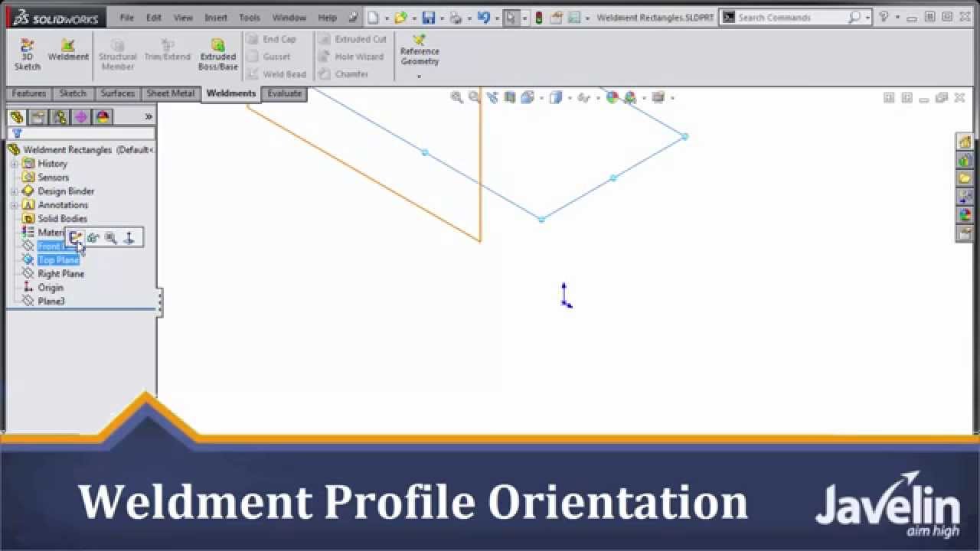Click the Previous View icon
This screenshot has height=551, width=980.
click(492, 97)
